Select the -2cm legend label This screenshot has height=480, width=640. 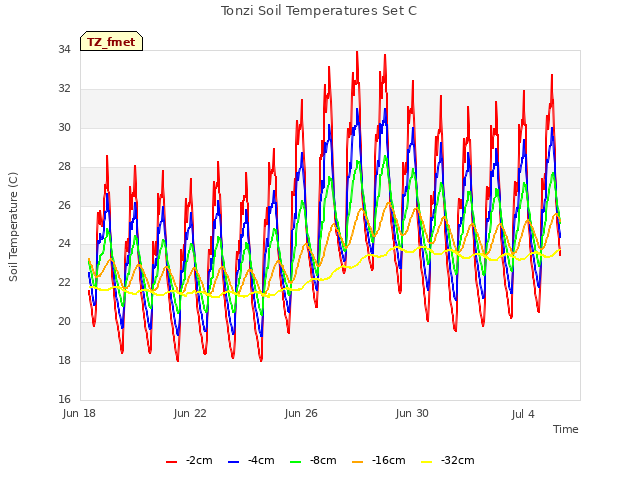click(199, 460)
